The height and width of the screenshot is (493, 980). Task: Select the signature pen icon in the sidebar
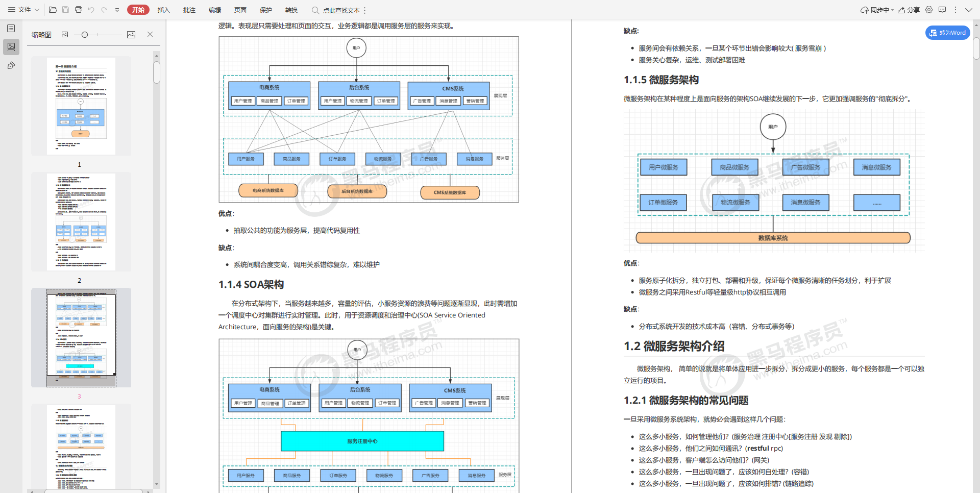[11, 65]
